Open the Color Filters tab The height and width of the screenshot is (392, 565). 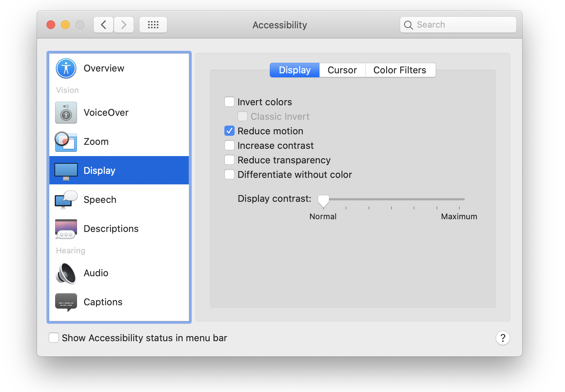click(399, 70)
